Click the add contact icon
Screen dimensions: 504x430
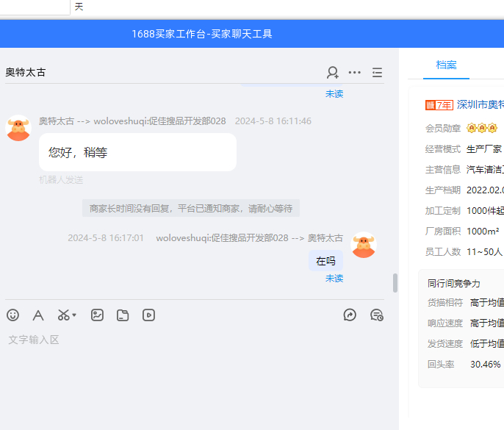(333, 72)
